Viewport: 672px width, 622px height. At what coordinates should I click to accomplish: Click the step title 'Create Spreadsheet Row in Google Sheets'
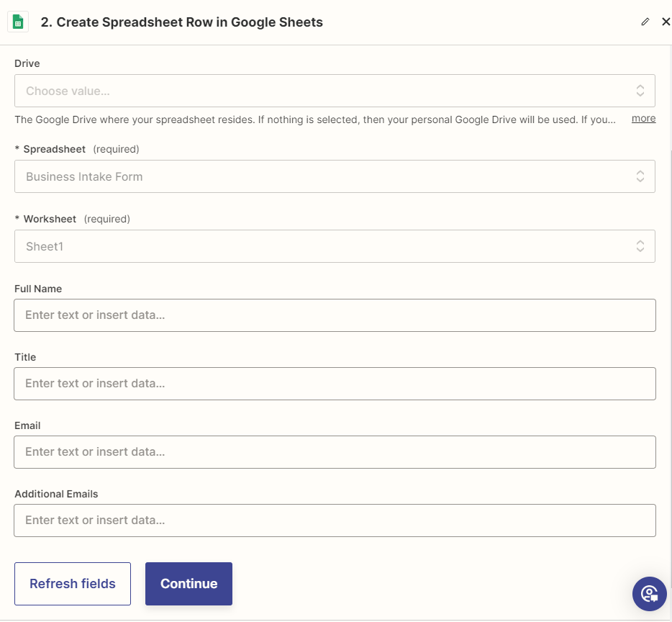(181, 22)
